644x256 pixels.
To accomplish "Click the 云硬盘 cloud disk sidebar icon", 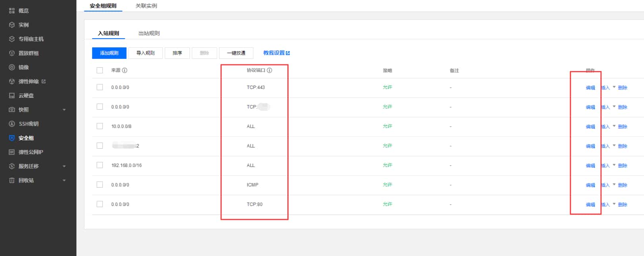I will [x=12, y=96].
